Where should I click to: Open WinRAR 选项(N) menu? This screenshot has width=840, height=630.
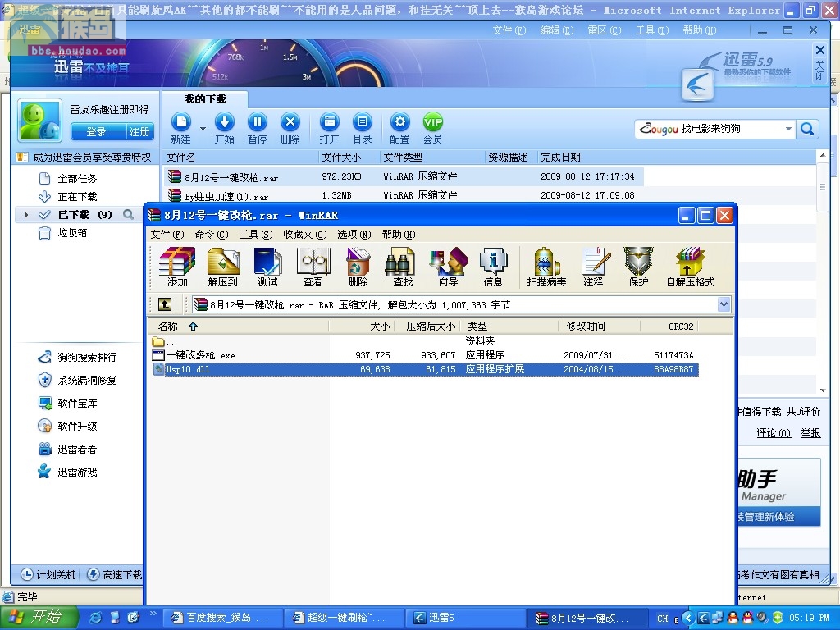[x=354, y=234]
